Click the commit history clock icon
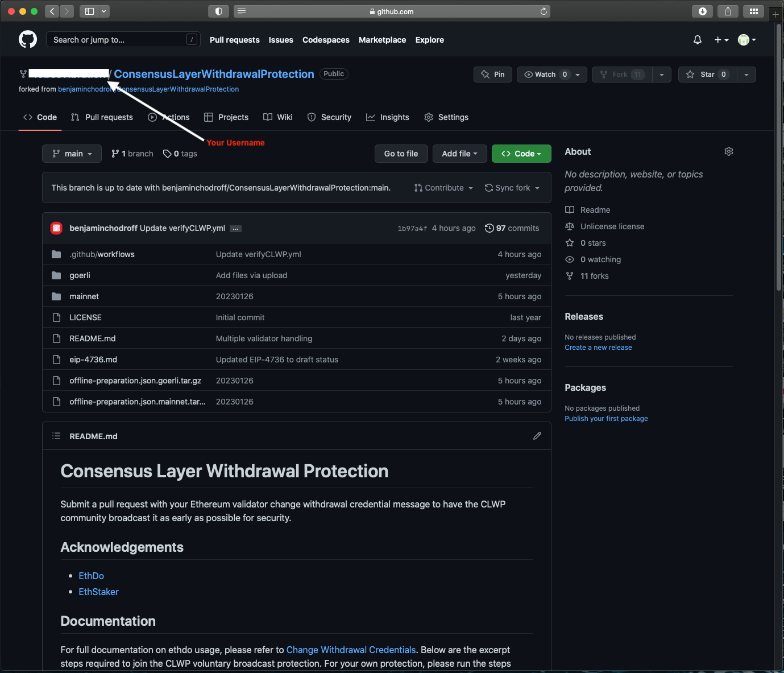Viewport: 784px width, 673px height. coord(489,228)
